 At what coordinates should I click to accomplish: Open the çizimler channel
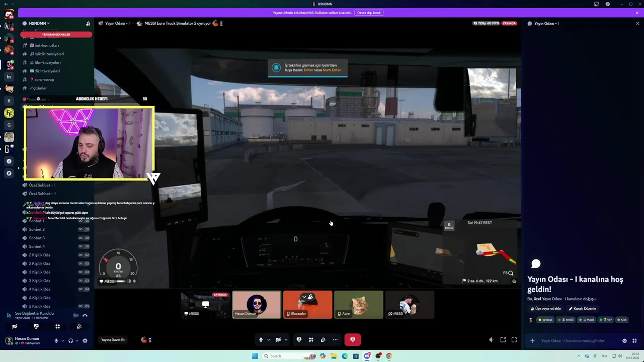coord(56,88)
